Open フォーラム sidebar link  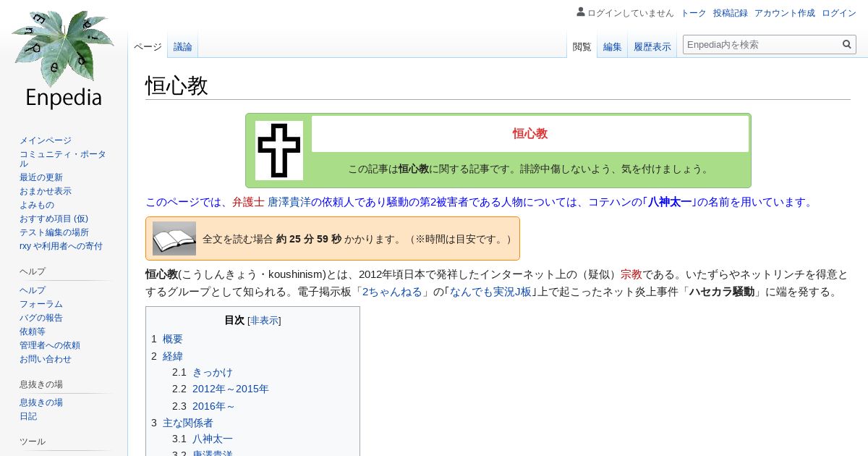click(41, 304)
